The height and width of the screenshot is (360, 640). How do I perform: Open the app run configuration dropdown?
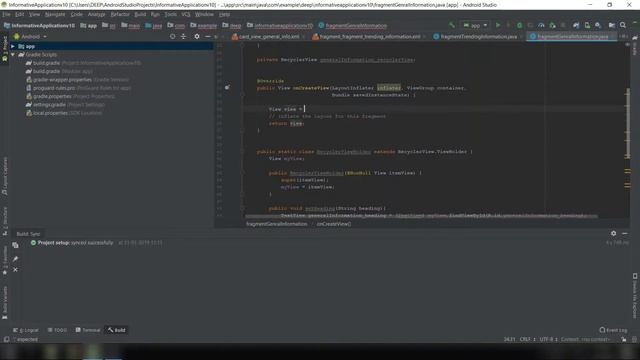[475, 25]
